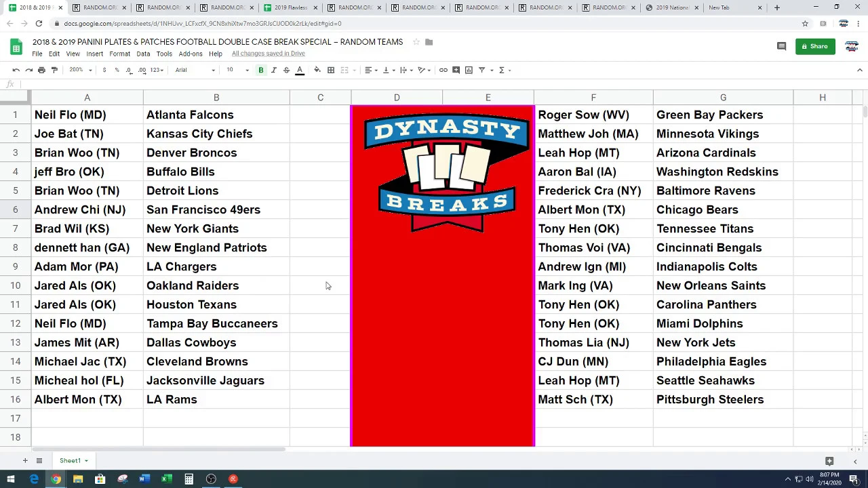Click the Dynasty Breaks logo image
The height and width of the screenshot is (488, 868).
click(x=446, y=173)
